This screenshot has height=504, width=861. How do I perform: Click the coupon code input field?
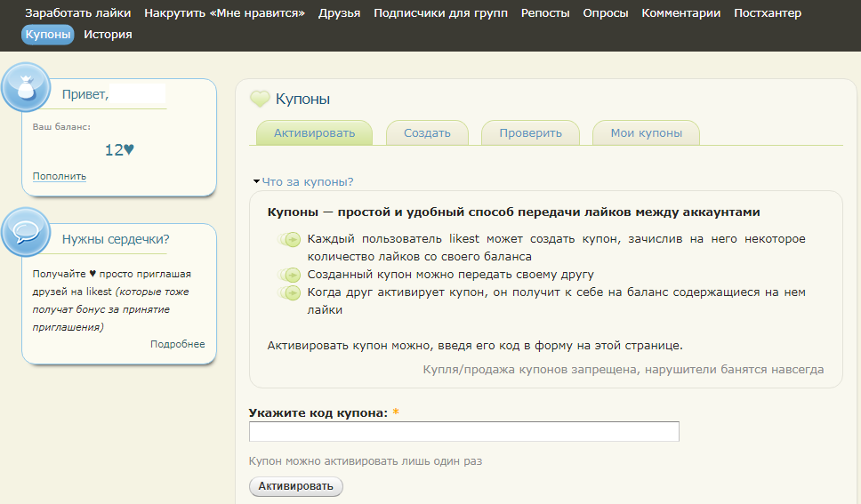[x=463, y=432]
